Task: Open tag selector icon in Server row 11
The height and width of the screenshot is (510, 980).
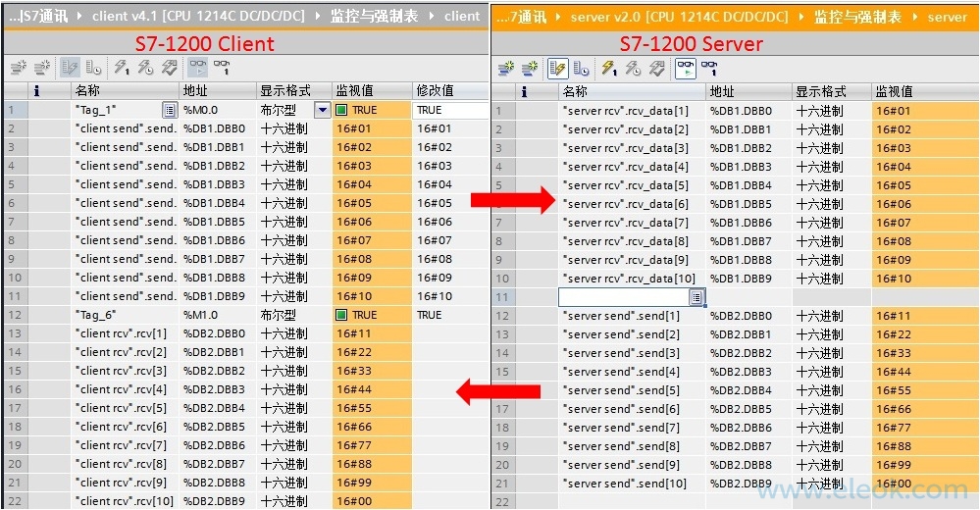Action: (697, 297)
